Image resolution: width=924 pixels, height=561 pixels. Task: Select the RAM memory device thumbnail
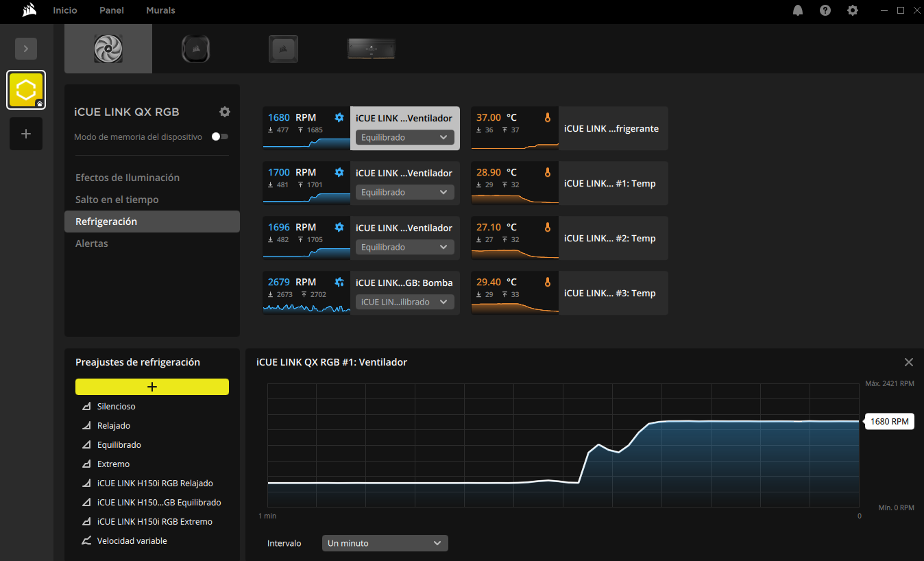tap(372, 49)
